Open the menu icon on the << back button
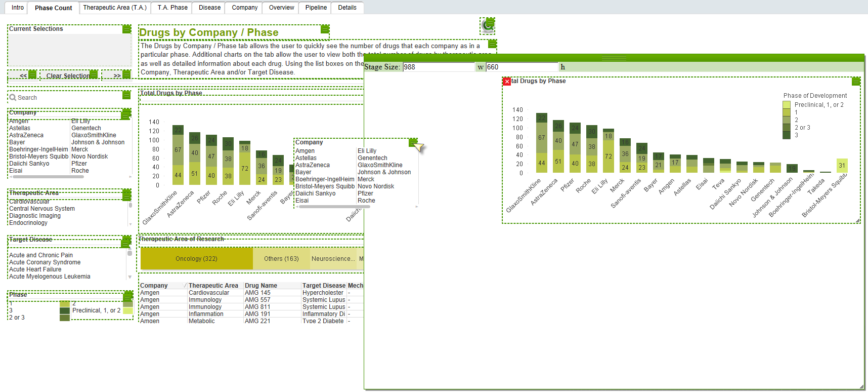868x392 pixels. pyautogui.click(x=32, y=74)
